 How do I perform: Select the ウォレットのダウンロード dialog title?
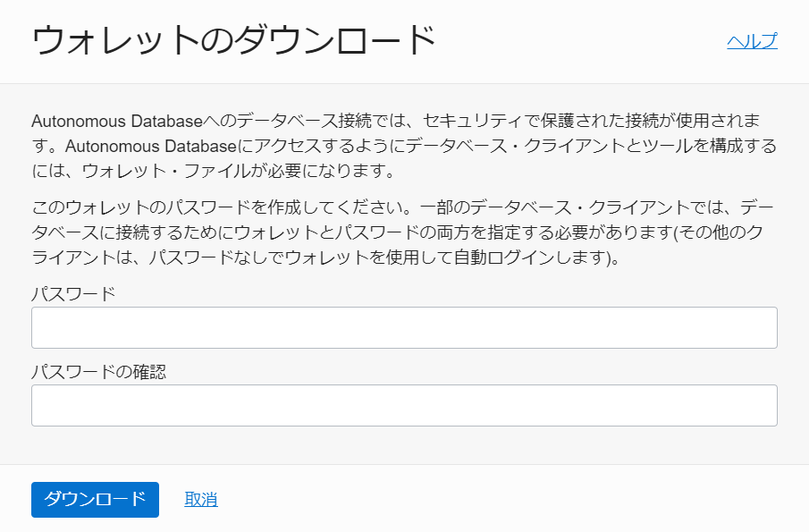pos(233,40)
